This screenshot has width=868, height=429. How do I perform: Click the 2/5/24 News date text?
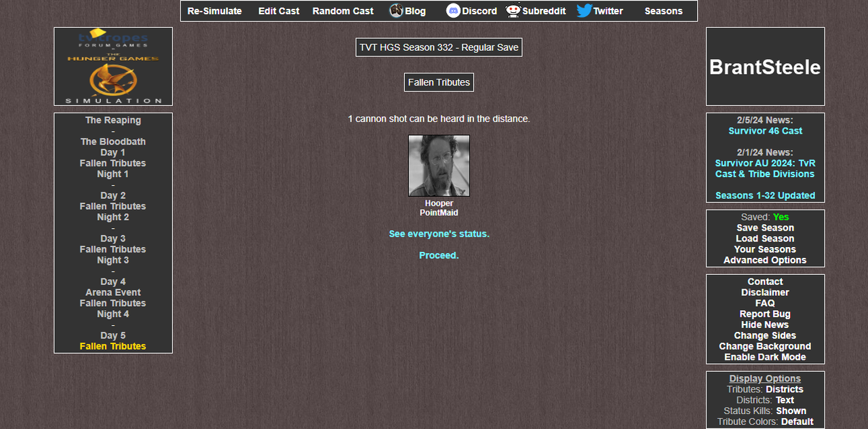pos(765,120)
